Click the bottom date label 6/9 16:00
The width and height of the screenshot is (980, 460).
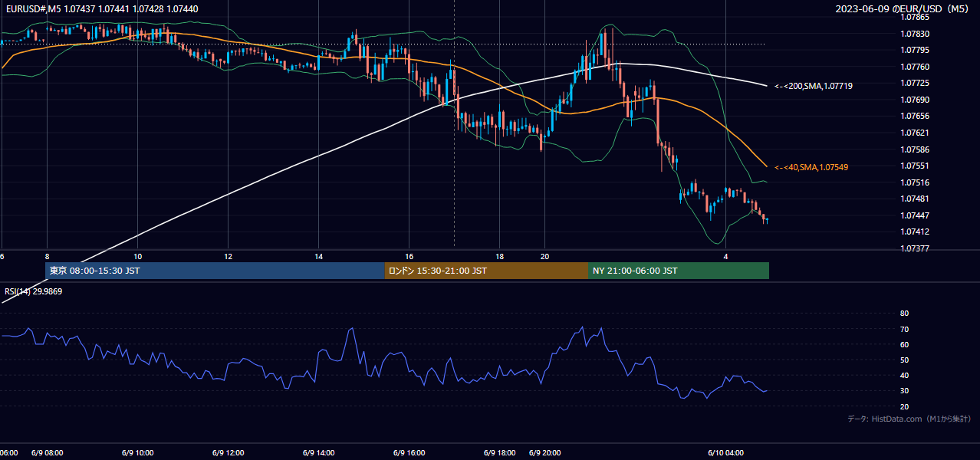[409, 453]
